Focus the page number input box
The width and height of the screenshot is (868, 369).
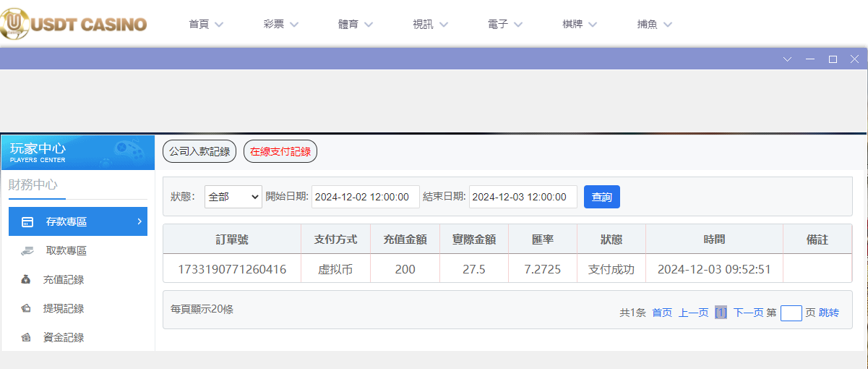pyautogui.click(x=791, y=313)
